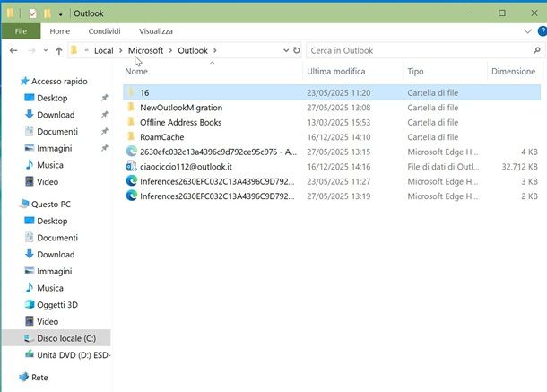Select the Local breadcrumb segment
This screenshot has width=547, height=392.
pos(104,50)
